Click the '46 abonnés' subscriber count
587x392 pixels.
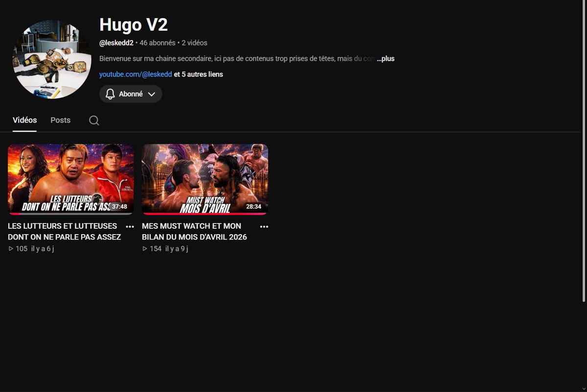pos(158,43)
